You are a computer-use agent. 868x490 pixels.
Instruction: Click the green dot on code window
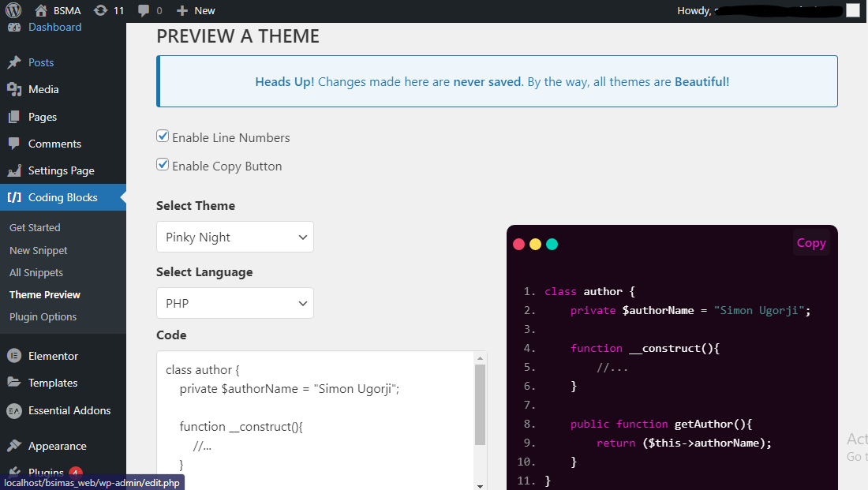point(552,244)
